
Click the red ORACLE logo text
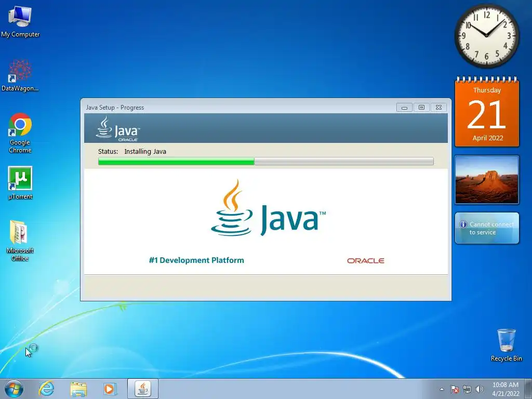pos(366,261)
